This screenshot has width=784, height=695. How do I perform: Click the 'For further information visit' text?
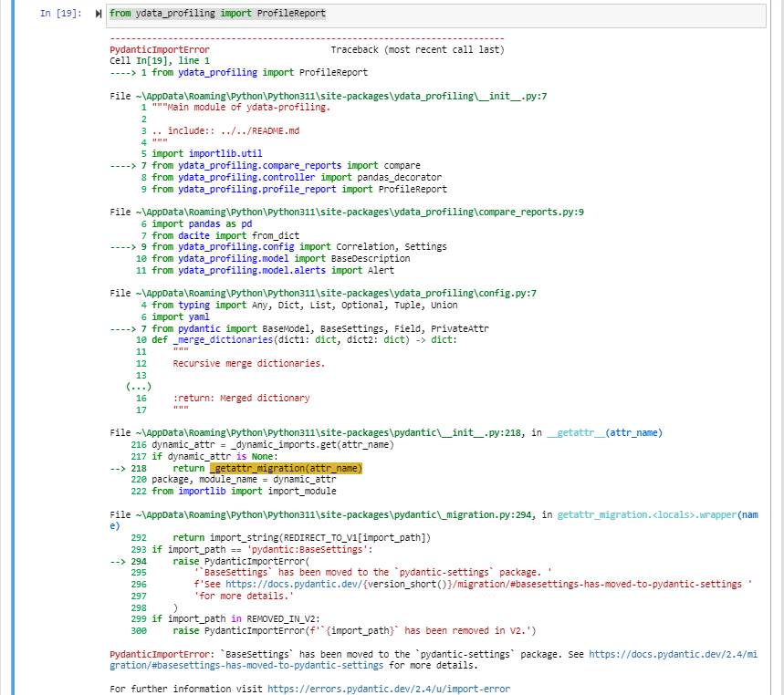tap(186, 689)
